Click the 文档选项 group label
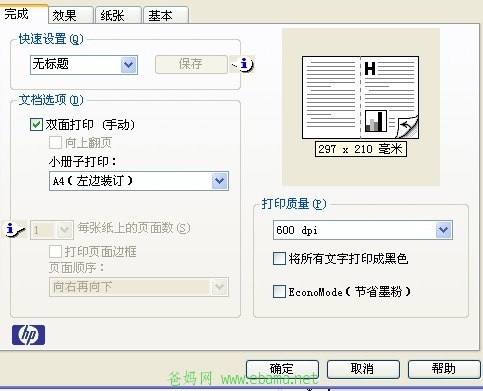Screen dimensions: 483x391 click(x=51, y=100)
